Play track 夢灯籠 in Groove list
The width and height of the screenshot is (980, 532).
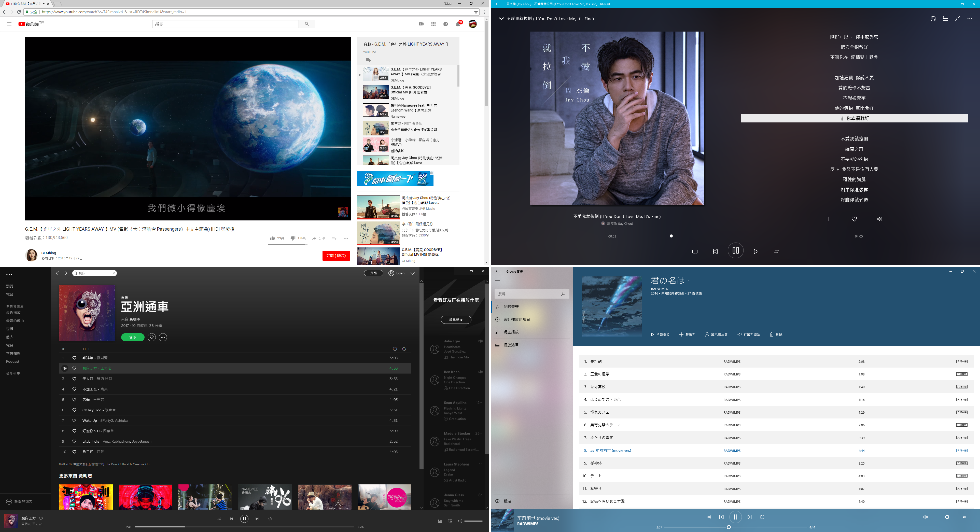[776, 361]
